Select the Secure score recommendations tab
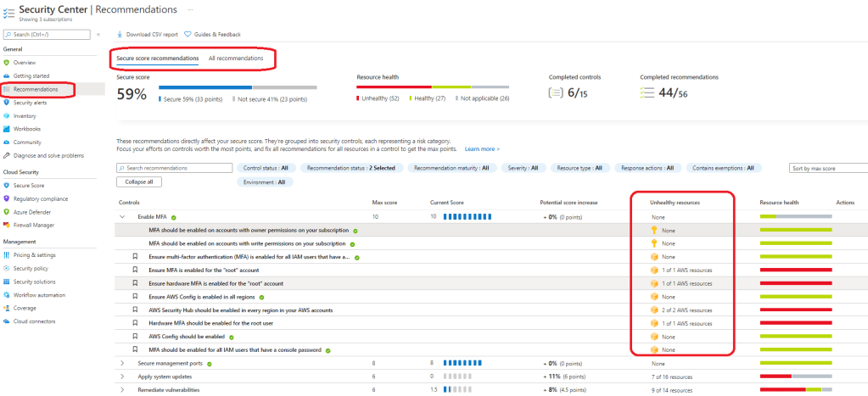 click(x=157, y=58)
